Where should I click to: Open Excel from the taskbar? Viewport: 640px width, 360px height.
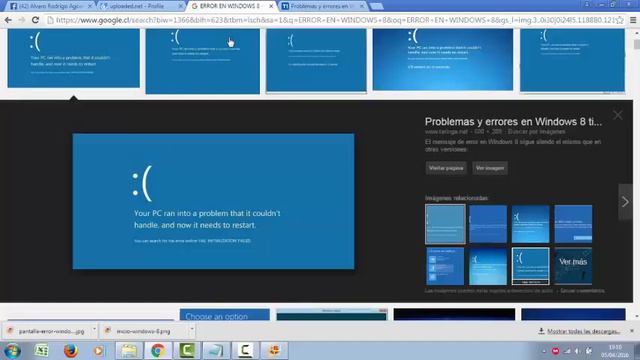(41, 351)
